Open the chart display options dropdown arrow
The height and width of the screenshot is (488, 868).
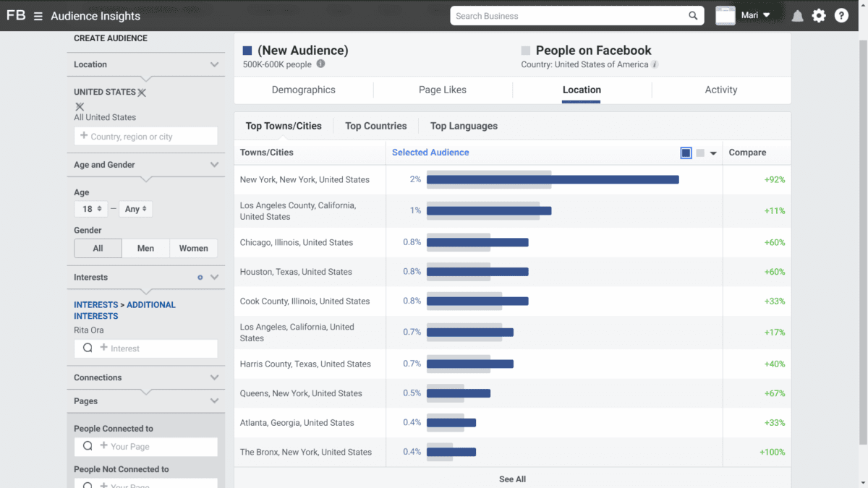713,153
